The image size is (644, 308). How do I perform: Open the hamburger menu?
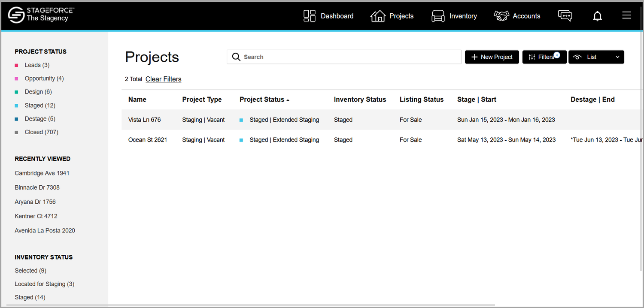coord(626,15)
